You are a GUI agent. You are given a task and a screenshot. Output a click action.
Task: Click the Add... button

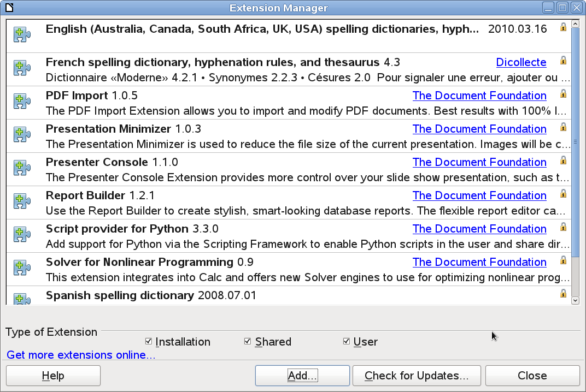(302, 376)
